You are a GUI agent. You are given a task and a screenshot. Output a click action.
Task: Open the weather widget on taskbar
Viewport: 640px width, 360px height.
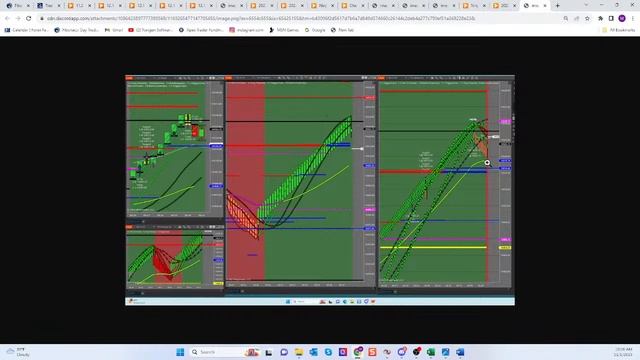tap(18, 352)
